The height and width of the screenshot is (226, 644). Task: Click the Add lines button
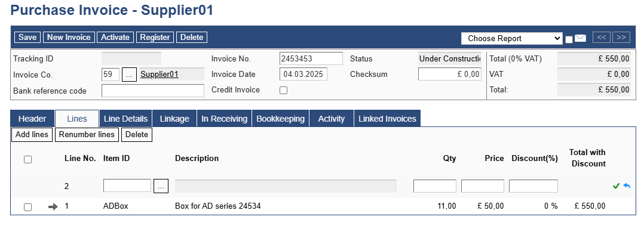[x=32, y=135]
